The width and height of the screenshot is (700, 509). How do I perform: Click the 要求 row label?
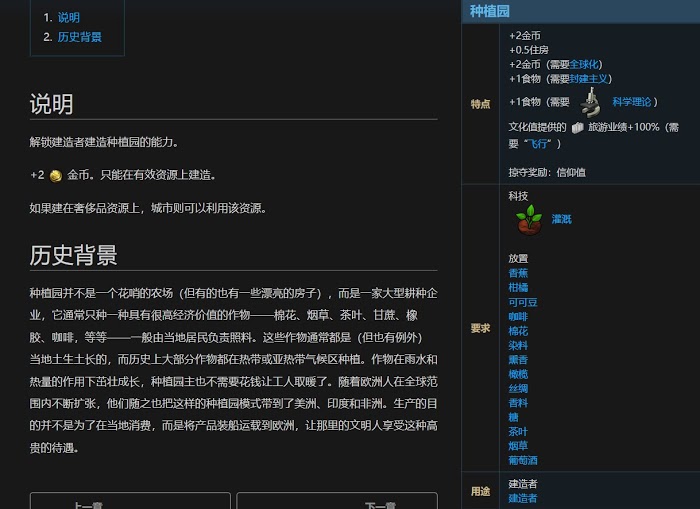pos(480,328)
